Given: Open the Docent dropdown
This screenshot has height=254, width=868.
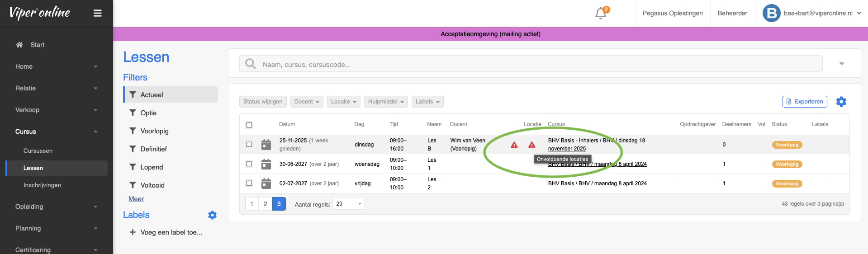Looking at the screenshot, I should 307,102.
